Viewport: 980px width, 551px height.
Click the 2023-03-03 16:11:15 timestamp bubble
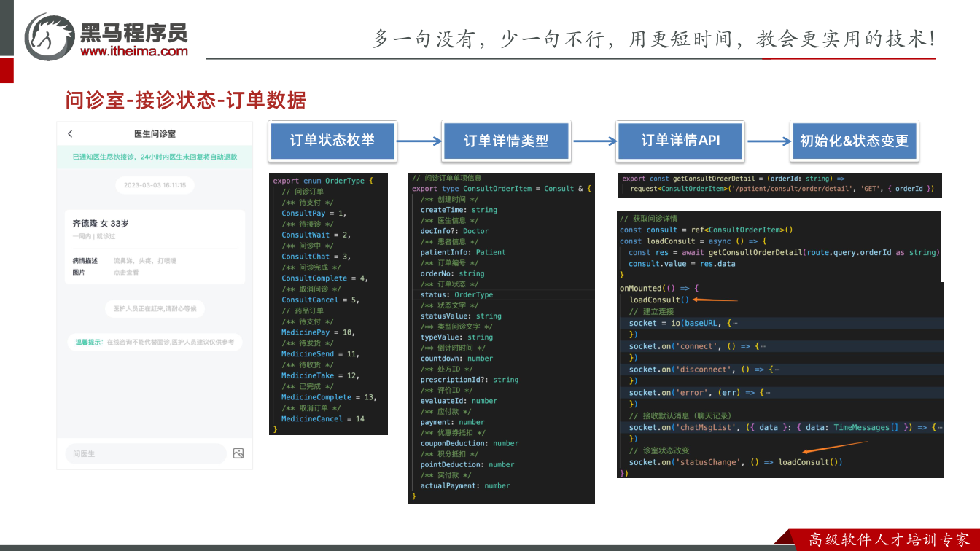[x=155, y=185]
